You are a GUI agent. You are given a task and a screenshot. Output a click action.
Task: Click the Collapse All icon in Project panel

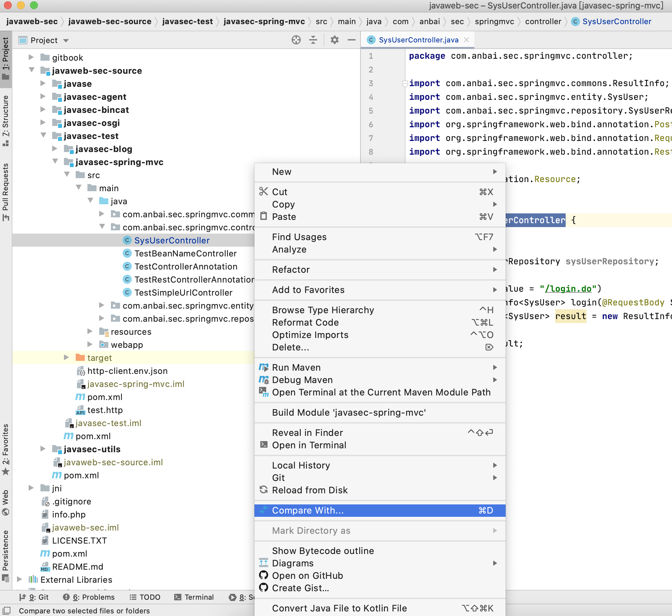pyautogui.click(x=313, y=40)
